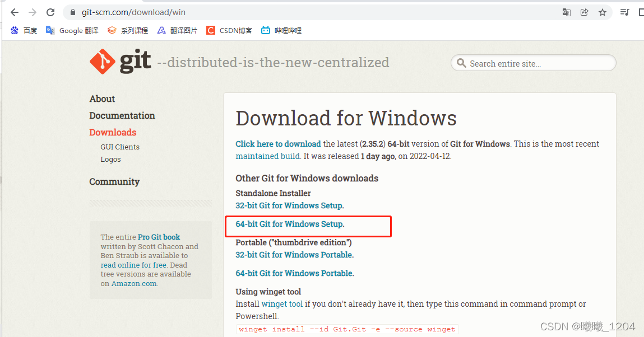
Task: Click the Search entire site field
Action: (534, 63)
